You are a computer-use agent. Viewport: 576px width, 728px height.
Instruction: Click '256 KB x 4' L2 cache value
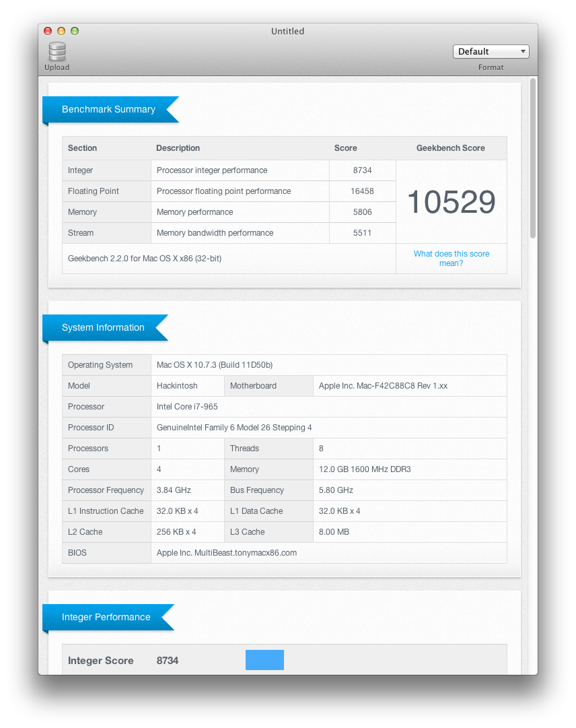point(176,532)
